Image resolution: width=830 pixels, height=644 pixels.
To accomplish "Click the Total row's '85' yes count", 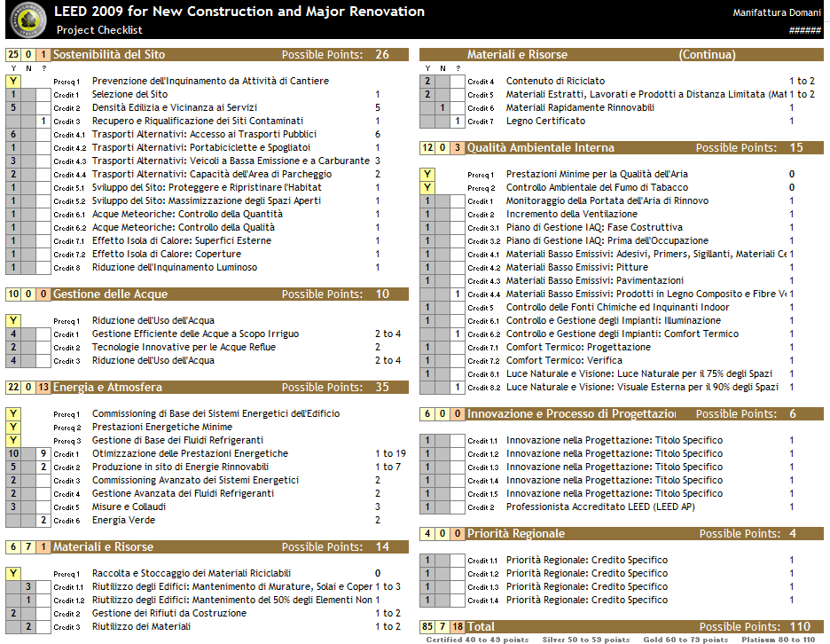I will (427, 626).
